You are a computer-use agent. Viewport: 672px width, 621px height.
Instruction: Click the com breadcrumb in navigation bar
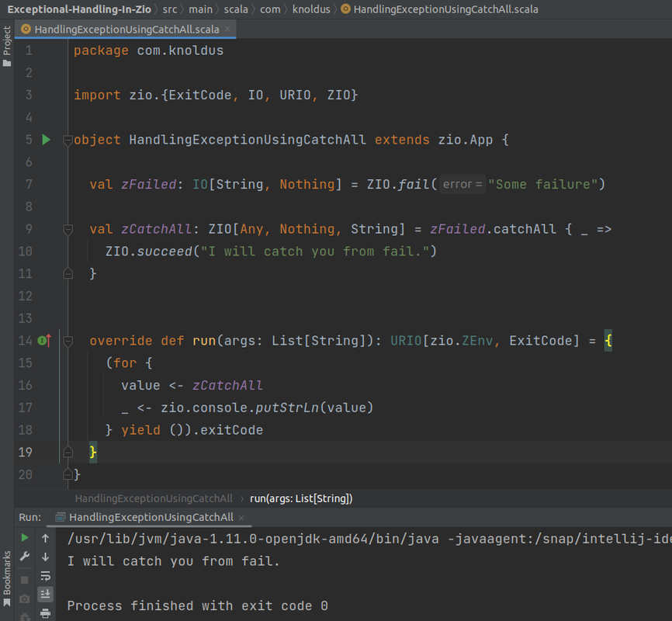(x=270, y=9)
